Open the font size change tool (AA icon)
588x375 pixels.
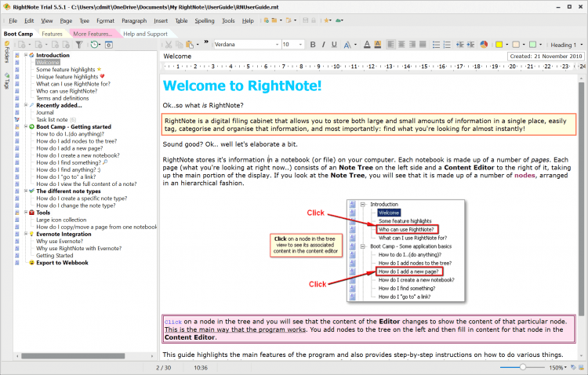[x=347, y=45]
